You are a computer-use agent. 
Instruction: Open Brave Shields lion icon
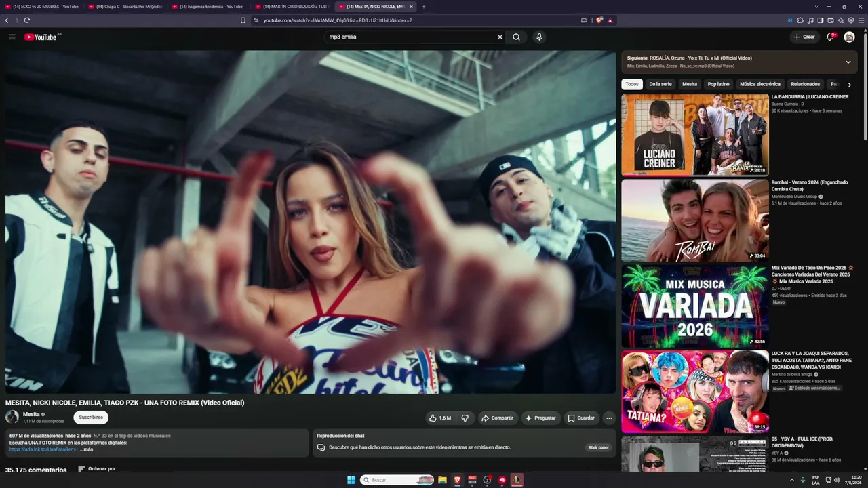coord(599,20)
